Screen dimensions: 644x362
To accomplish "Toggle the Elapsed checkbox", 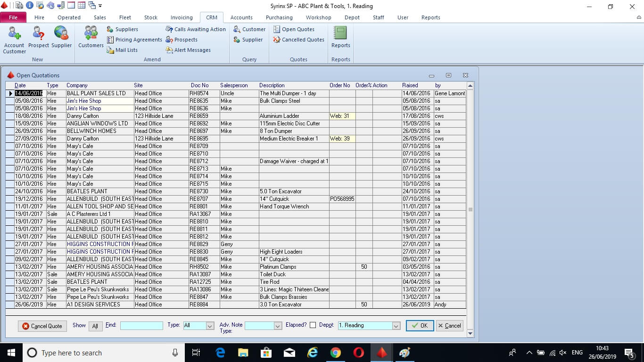I will 313,325.
